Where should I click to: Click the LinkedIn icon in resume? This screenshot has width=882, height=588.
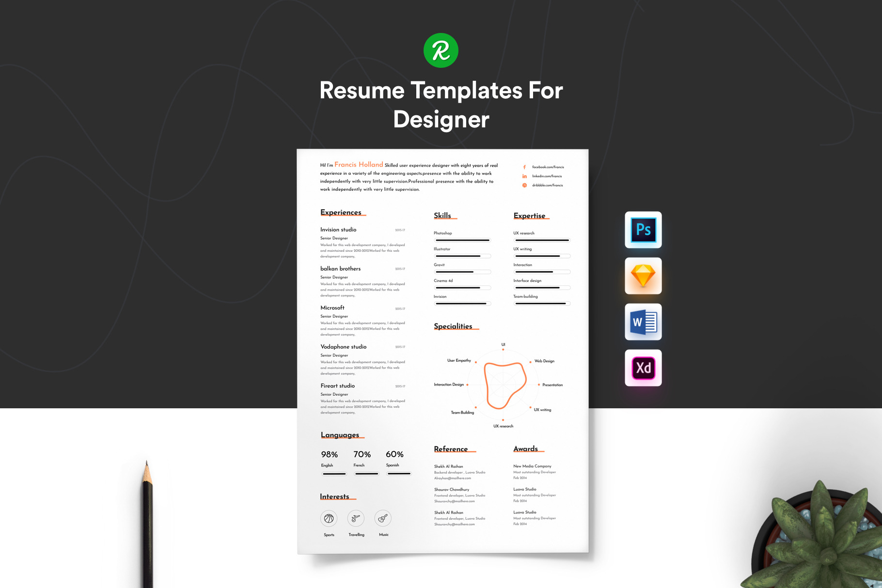[524, 176]
